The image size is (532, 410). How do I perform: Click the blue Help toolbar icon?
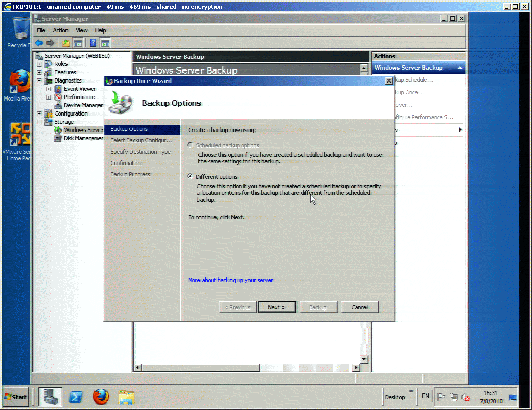(93, 43)
